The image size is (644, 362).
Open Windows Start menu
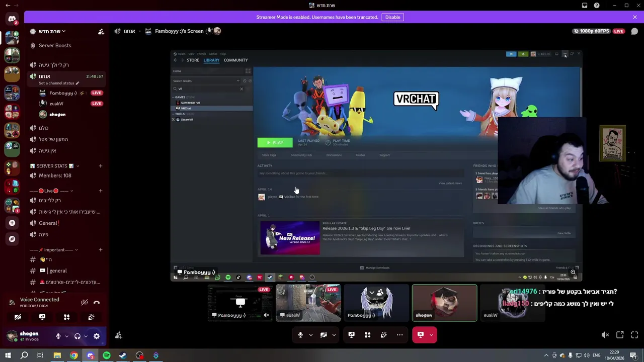coord(8,355)
